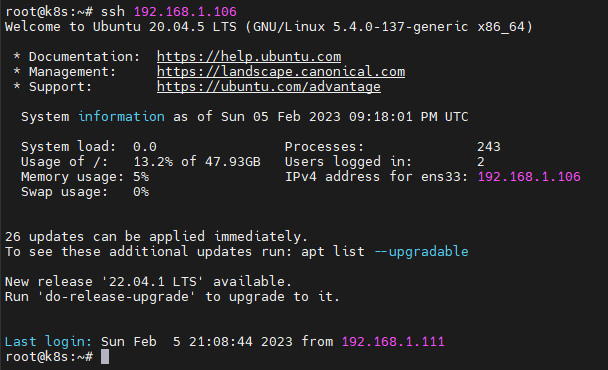Click the 'Swap usage:' label
Screen dimensions: 608x370
click(x=64, y=192)
